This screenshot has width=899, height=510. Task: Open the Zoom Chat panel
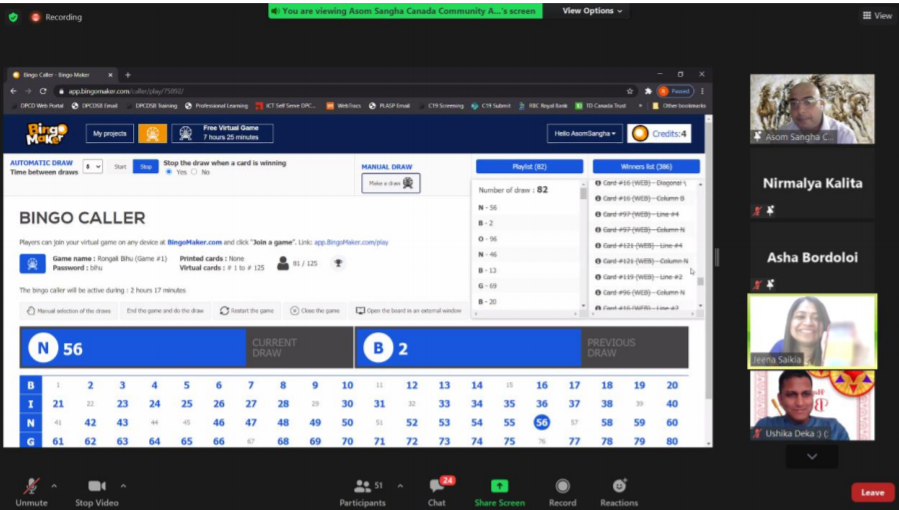click(437, 493)
